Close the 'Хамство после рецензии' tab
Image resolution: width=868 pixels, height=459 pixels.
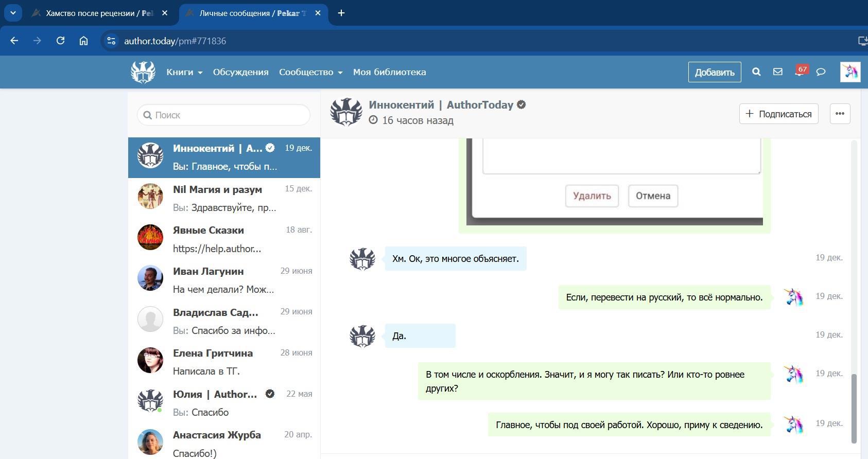165,13
